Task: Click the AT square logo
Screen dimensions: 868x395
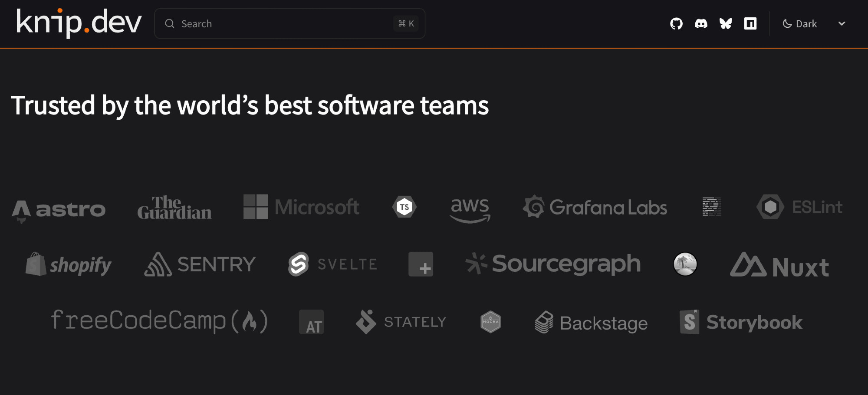Action: 312,322
